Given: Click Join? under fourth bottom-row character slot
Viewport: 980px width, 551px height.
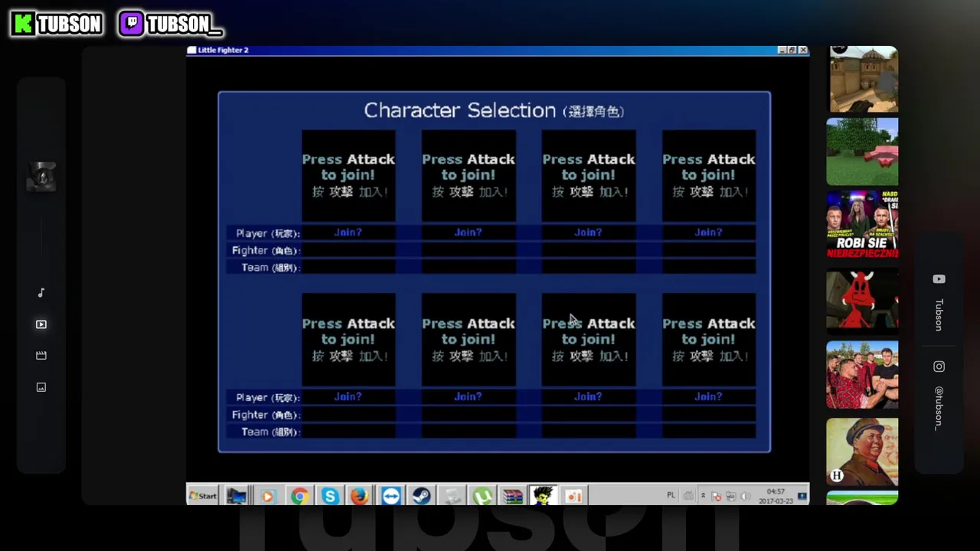Looking at the screenshot, I should coord(708,397).
